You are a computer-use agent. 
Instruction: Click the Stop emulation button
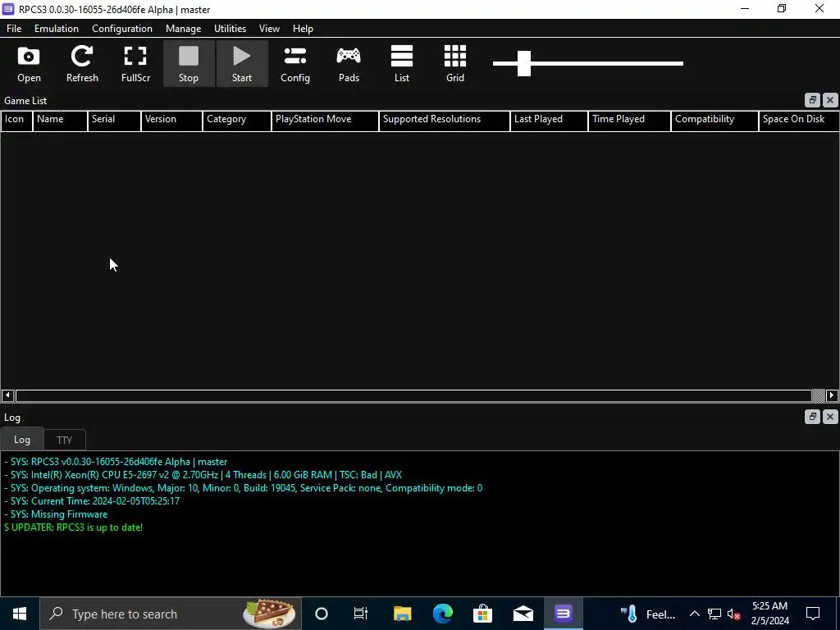[x=189, y=64]
